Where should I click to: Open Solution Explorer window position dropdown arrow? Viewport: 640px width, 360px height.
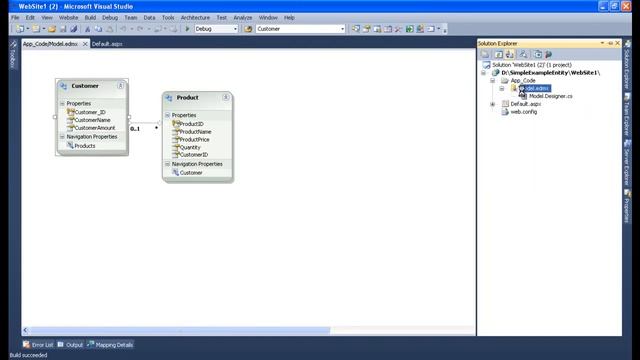click(602, 43)
